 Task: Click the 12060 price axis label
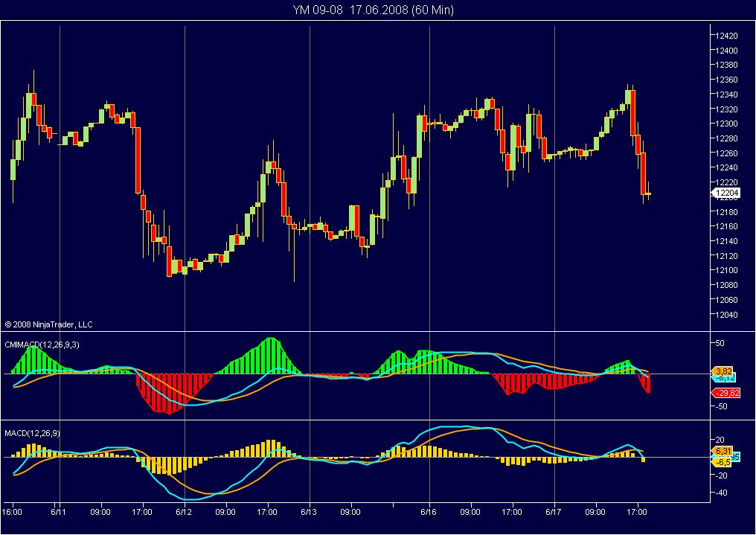[726, 299]
